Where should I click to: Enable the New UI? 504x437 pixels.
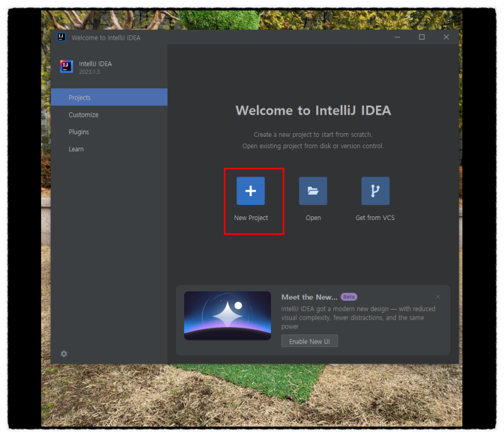point(309,341)
